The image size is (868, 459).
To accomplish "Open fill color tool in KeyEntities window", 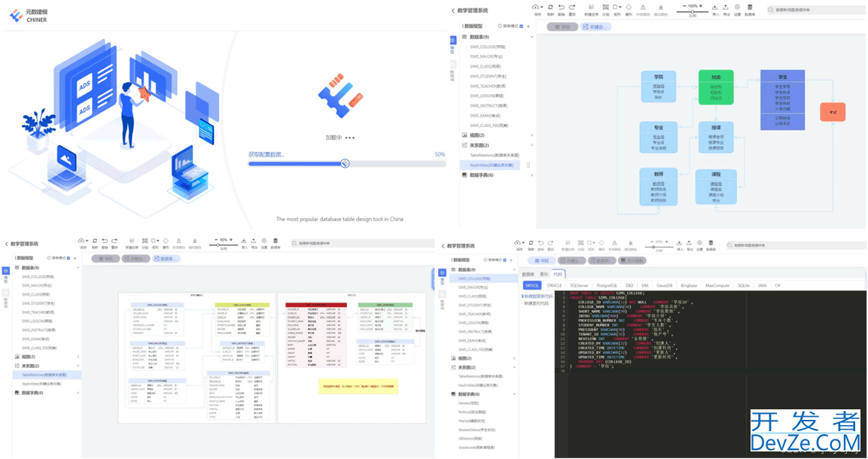I will pyautogui.click(x=661, y=8).
